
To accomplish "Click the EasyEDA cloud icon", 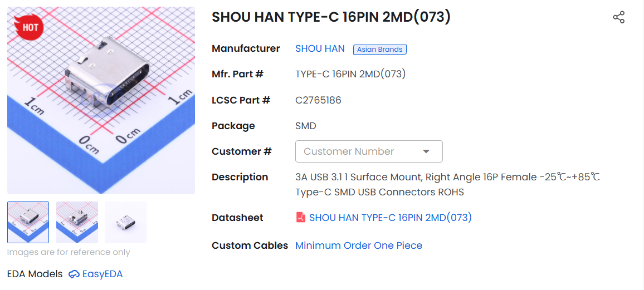I will pos(74,274).
